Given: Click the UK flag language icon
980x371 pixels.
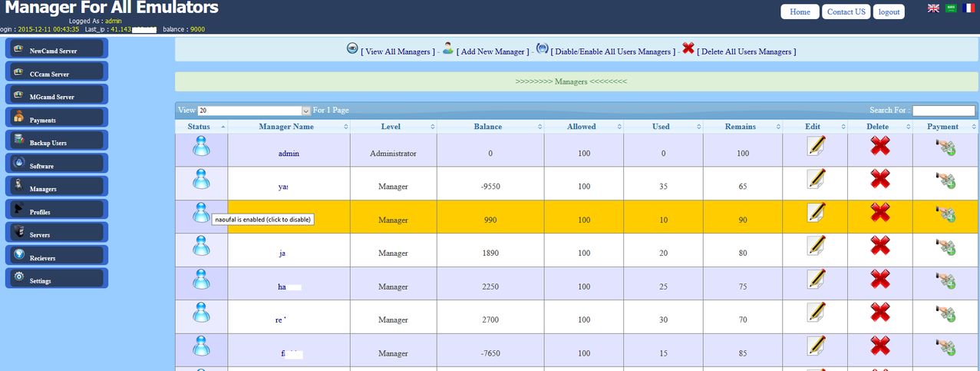Looking at the screenshot, I should point(933,8).
